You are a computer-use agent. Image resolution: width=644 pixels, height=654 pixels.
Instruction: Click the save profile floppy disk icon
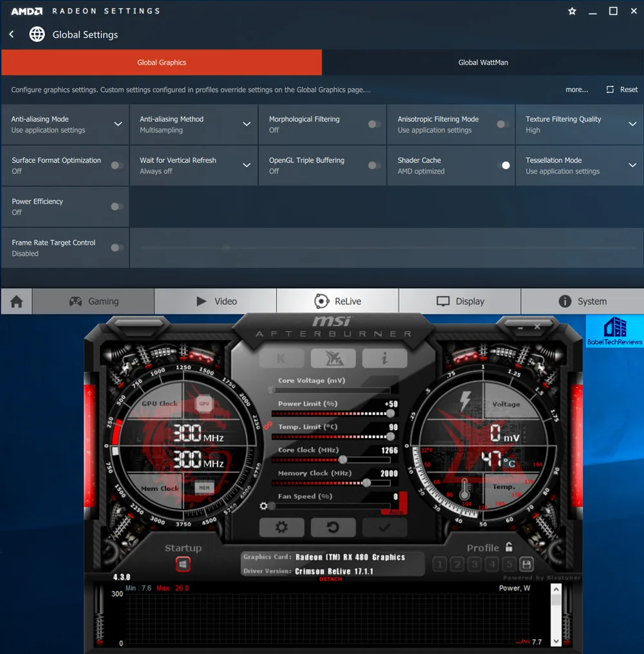pyautogui.click(x=526, y=564)
